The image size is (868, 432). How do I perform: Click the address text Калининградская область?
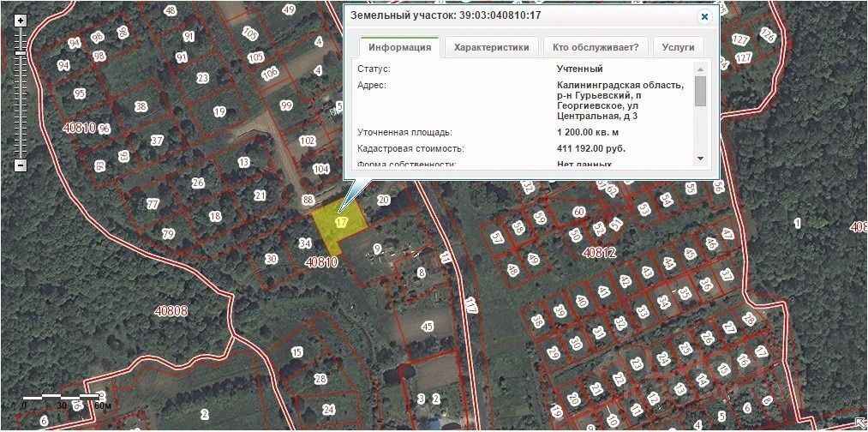pyautogui.click(x=620, y=86)
